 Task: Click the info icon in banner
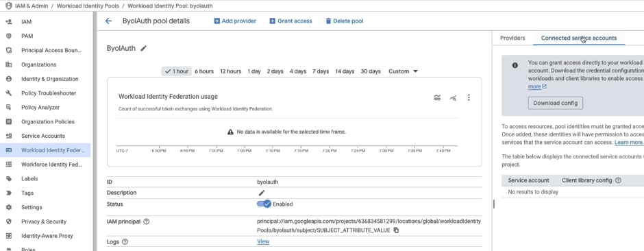click(515, 65)
